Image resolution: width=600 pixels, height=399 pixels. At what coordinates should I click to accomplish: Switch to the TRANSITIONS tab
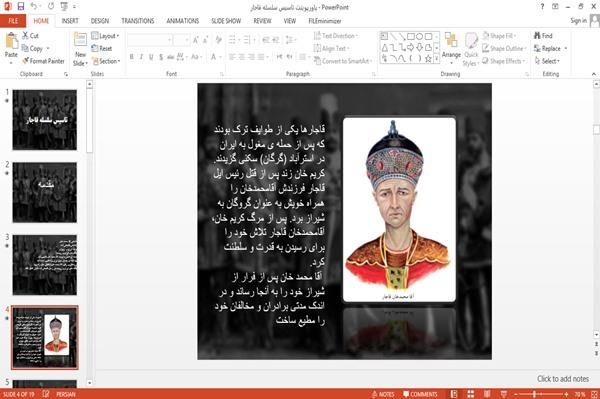pyautogui.click(x=138, y=21)
